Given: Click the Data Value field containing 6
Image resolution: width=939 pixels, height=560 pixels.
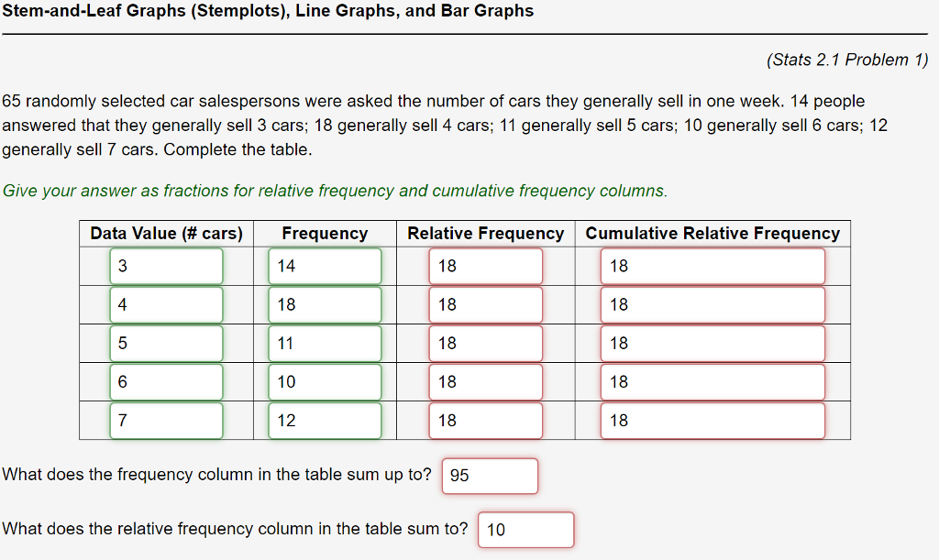Looking at the screenshot, I should tap(166, 381).
